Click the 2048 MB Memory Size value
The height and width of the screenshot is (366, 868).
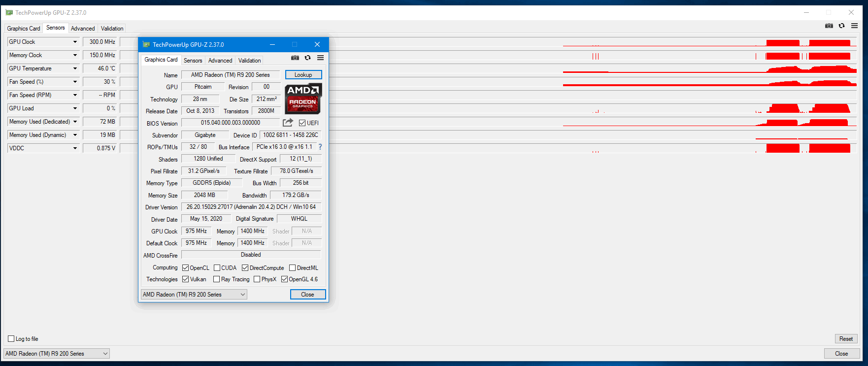[204, 195]
